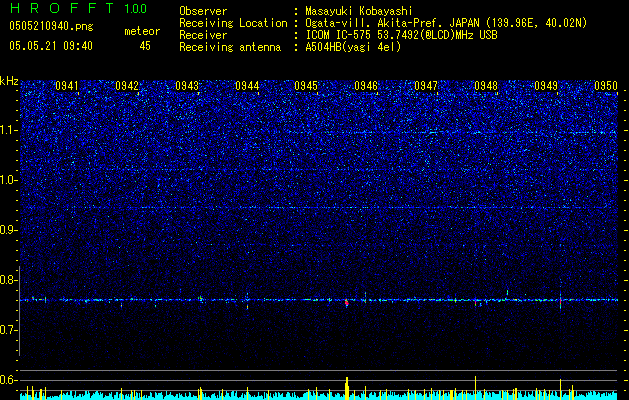
Task: Select the filename 0505210940.png
Action: pyautogui.click(x=51, y=26)
